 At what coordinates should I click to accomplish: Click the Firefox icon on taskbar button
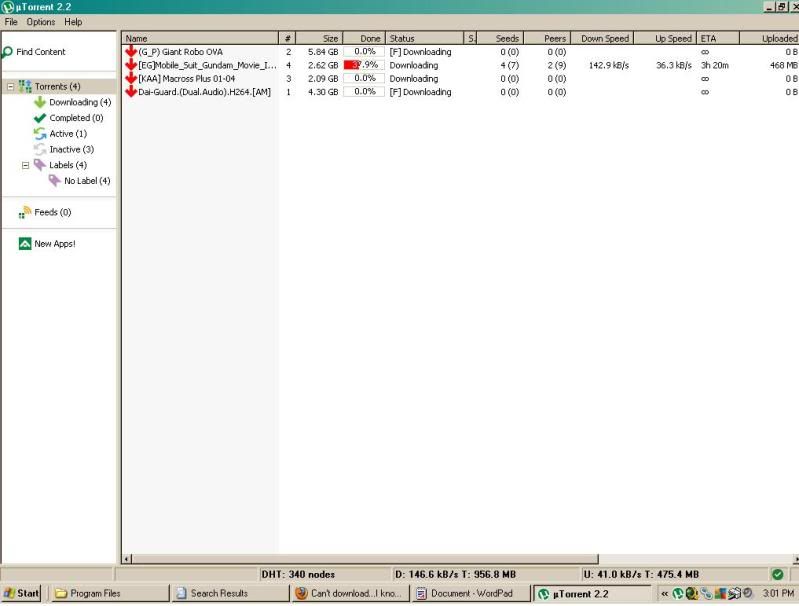pyautogui.click(x=302, y=593)
